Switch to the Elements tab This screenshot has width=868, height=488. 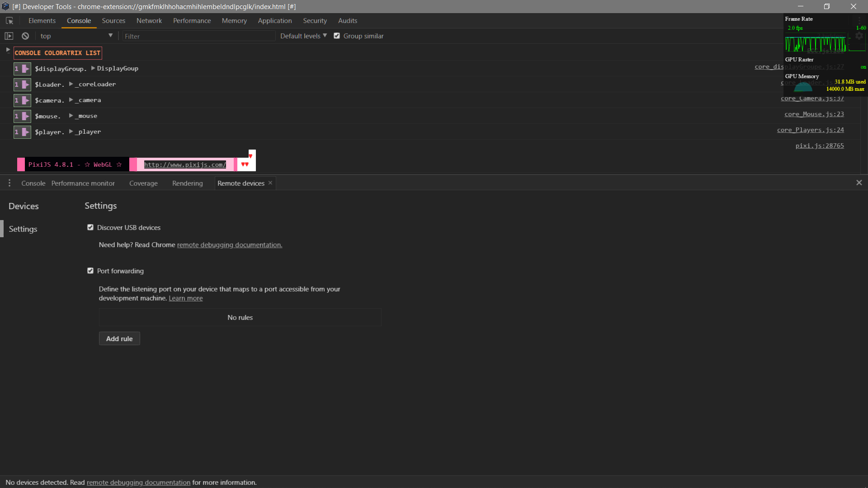click(x=42, y=21)
